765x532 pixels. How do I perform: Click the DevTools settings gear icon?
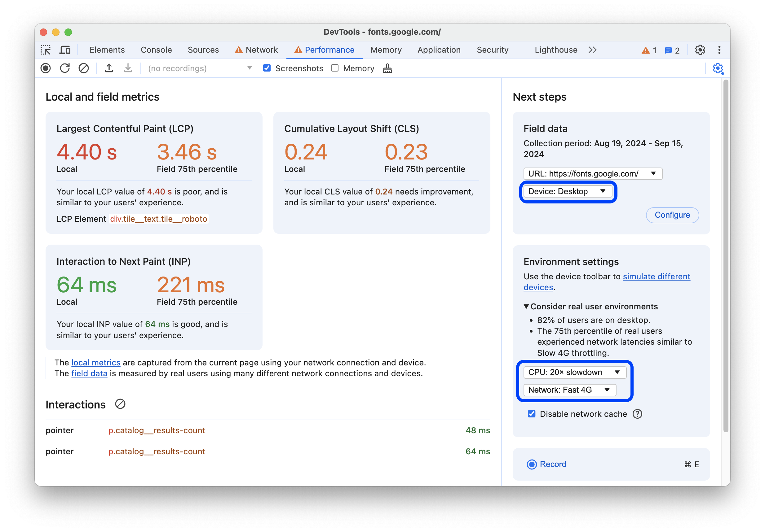[x=700, y=50]
